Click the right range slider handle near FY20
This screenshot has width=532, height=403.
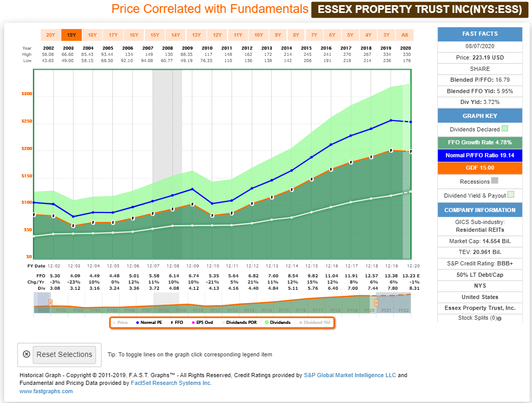376,303
